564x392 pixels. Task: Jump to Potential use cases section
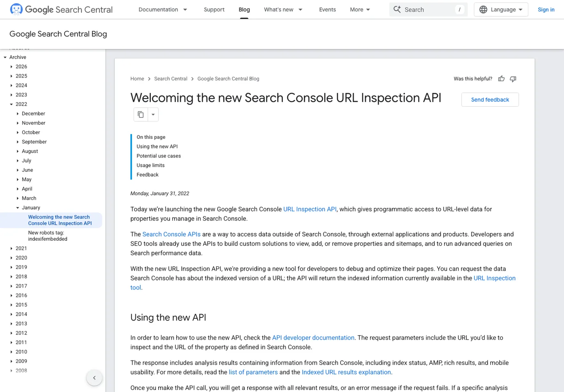point(159,156)
